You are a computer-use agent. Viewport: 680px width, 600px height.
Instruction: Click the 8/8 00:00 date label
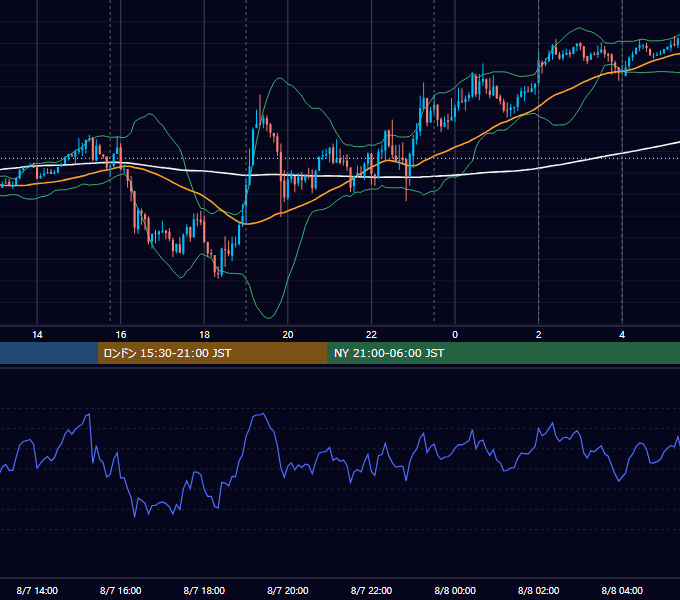(455, 590)
